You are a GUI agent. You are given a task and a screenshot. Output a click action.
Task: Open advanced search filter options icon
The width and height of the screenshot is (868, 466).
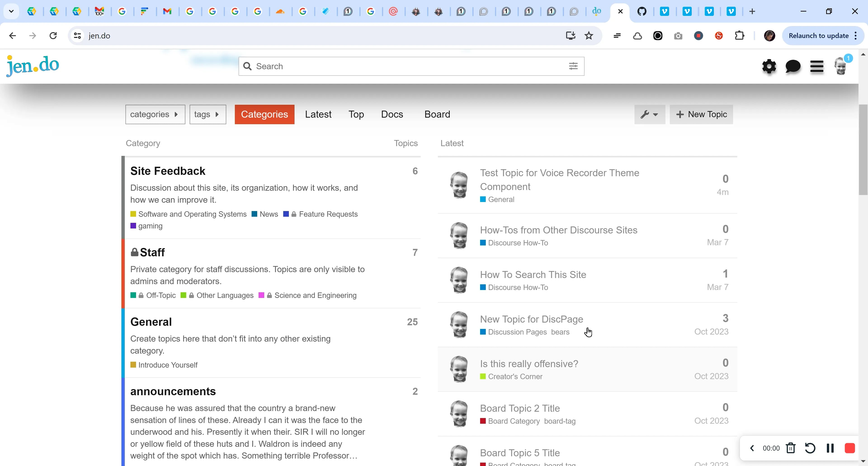click(573, 66)
